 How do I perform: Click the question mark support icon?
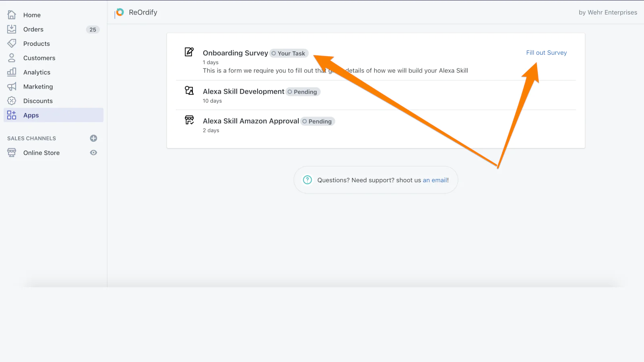click(308, 180)
